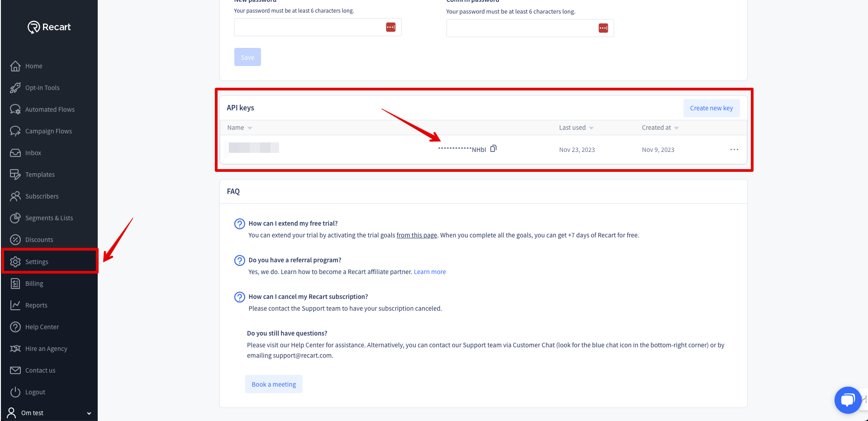Click the Automated Flows chat-gear icon
Image resolution: width=868 pixels, height=421 pixels.
tap(15, 109)
